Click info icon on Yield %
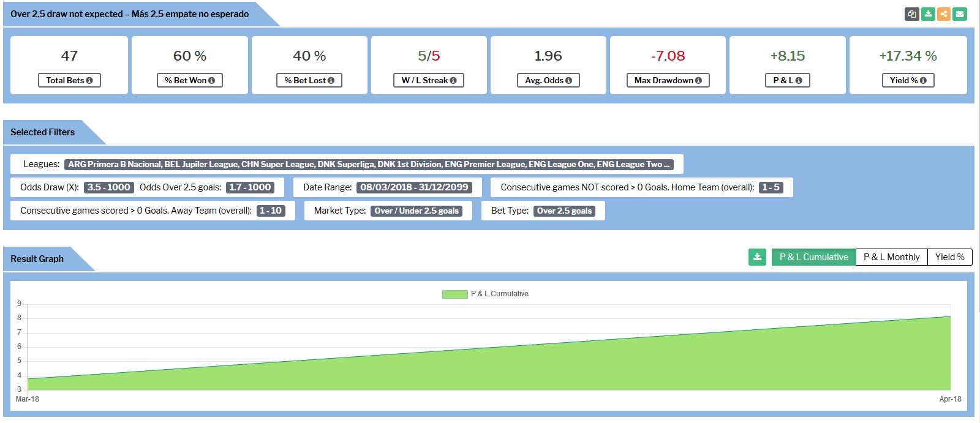This screenshot has width=980, height=423. pyautogui.click(x=923, y=81)
